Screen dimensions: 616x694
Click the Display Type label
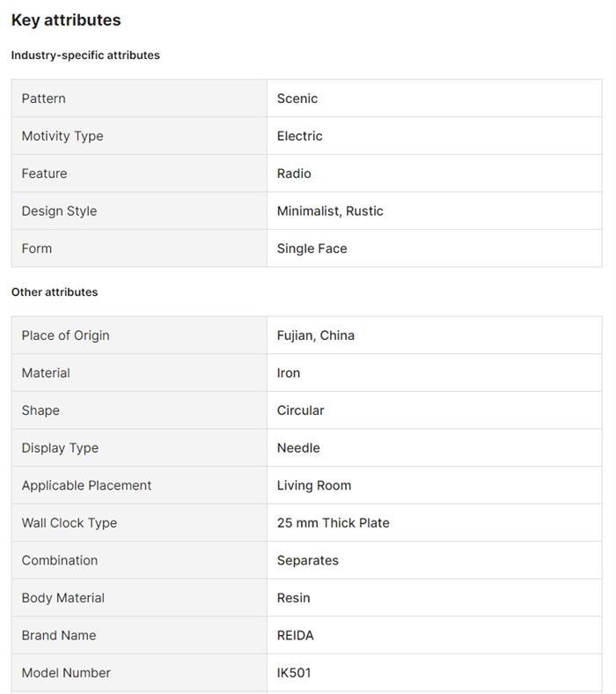coord(60,448)
